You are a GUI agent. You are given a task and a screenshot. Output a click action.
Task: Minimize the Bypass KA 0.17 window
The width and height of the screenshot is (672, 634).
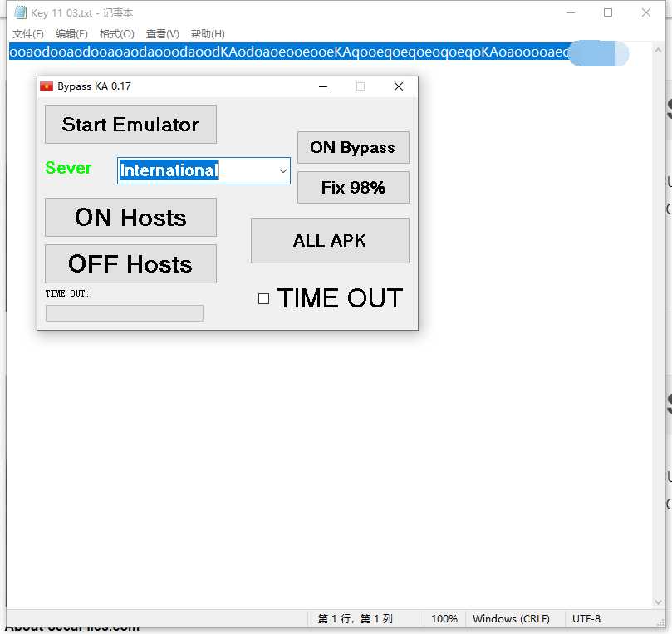323,86
